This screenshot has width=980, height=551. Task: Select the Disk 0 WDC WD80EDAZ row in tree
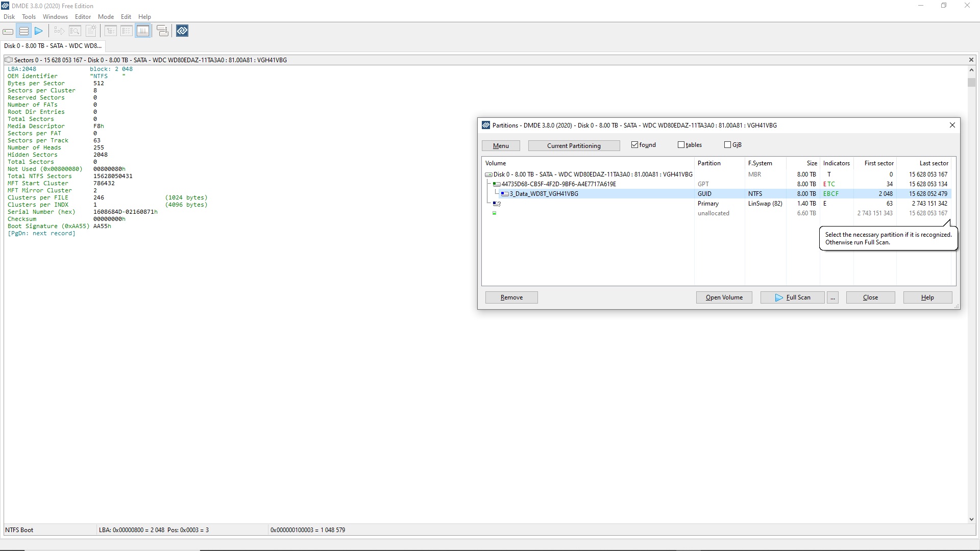pos(718,174)
